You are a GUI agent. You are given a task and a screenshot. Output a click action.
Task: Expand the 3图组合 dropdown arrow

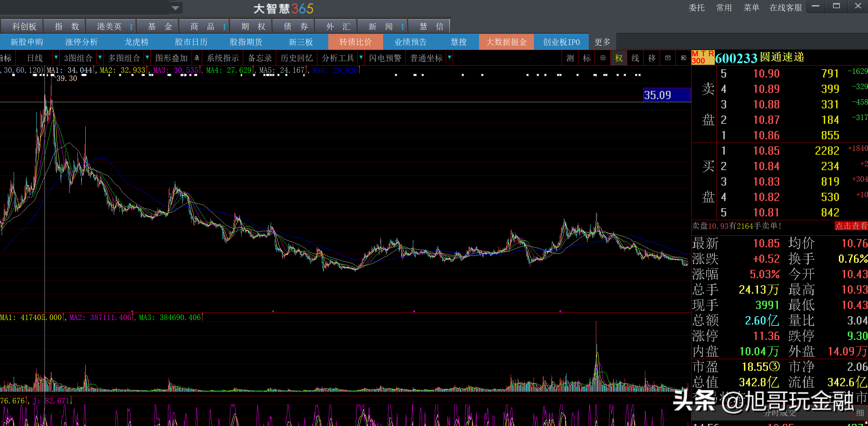(100, 58)
